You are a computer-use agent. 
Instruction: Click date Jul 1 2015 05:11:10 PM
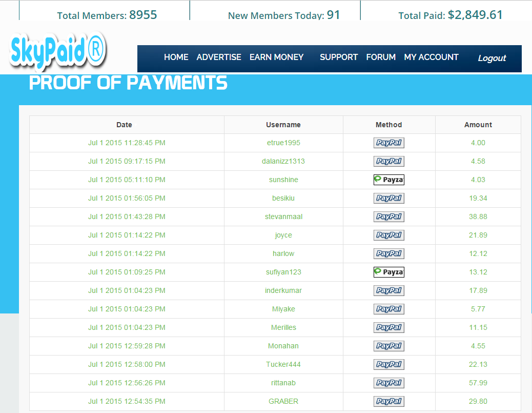coord(127,180)
